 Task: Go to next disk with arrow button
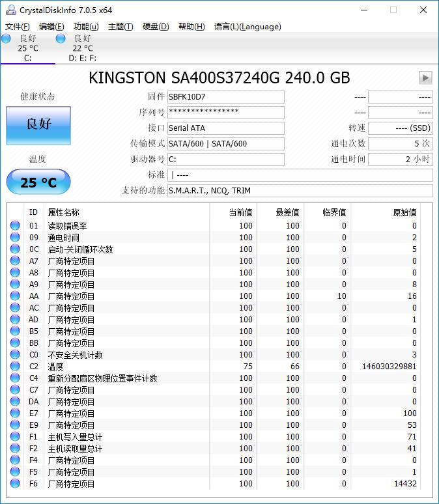(x=425, y=77)
